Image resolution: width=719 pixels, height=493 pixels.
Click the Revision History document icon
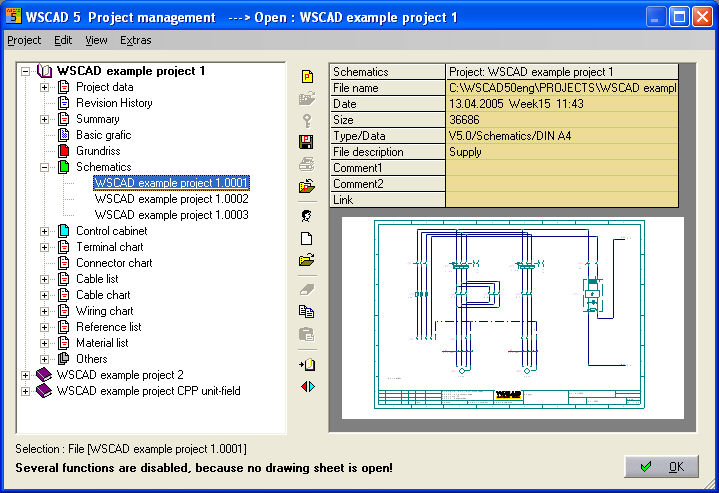[x=64, y=103]
